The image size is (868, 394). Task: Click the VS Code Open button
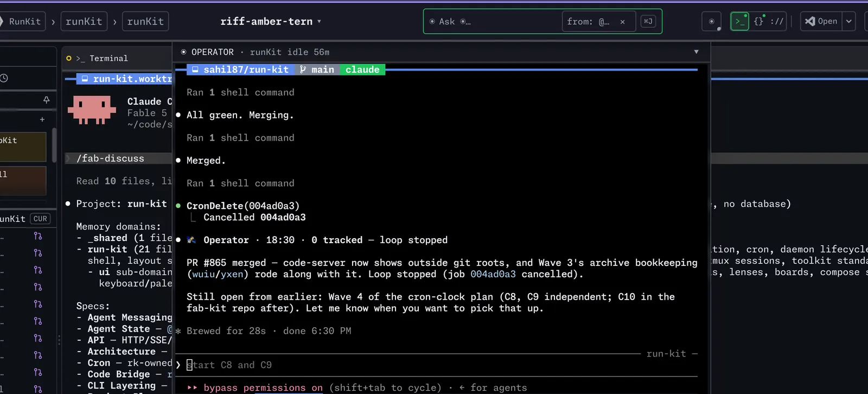pyautogui.click(x=821, y=21)
